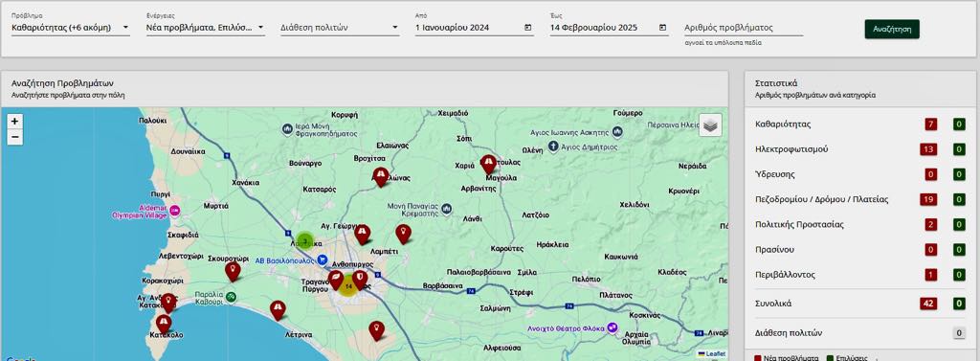Open the Διάθεση πολιτών dropdown
The image size is (980, 361).
[x=340, y=28]
